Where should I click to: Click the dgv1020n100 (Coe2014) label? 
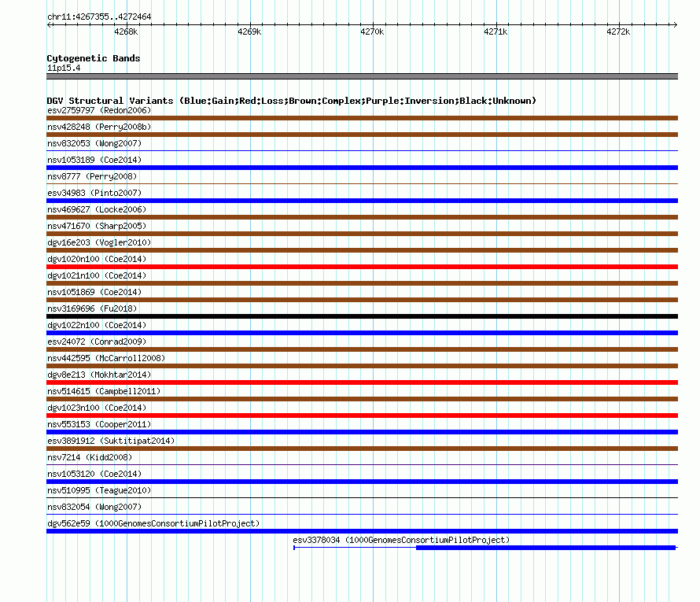point(97,259)
